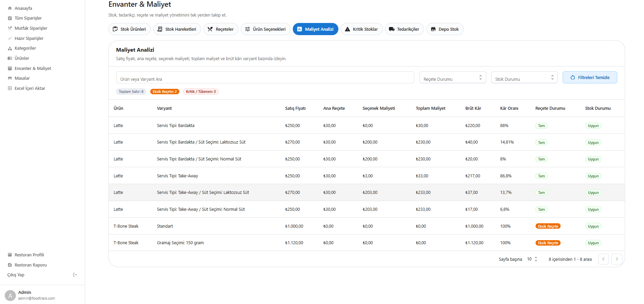The height and width of the screenshot is (304, 644).
Task: Click the 'Gramaj Seçimi: 150 gram' cell
Action: [180, 243]
